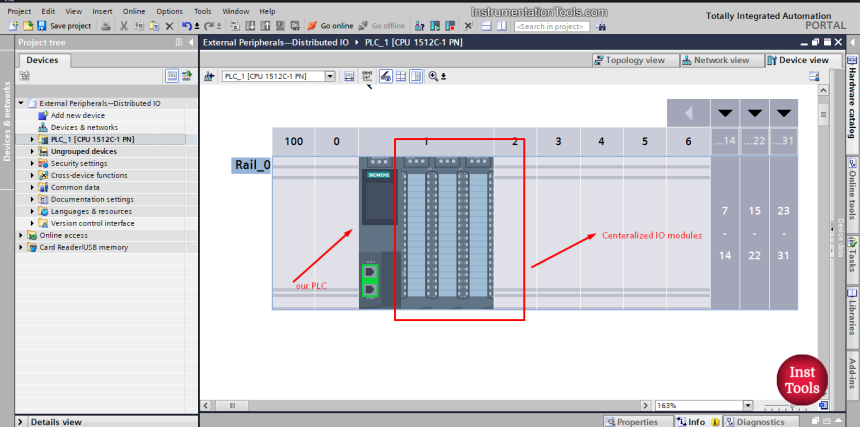
Task: Click the Undo arrow icon
Action: click(x=187, y=25)
